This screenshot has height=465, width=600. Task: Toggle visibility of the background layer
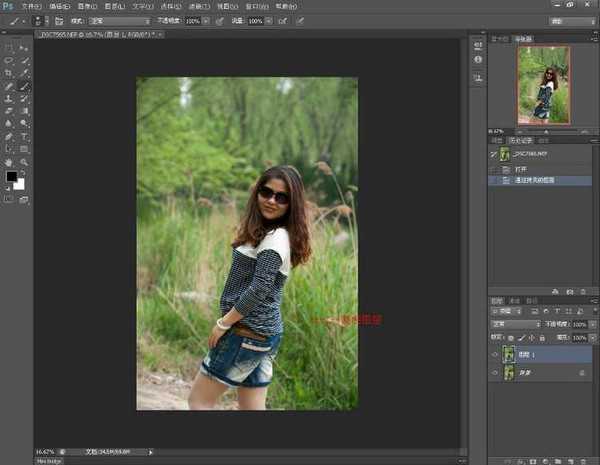[x=493, y=372]
